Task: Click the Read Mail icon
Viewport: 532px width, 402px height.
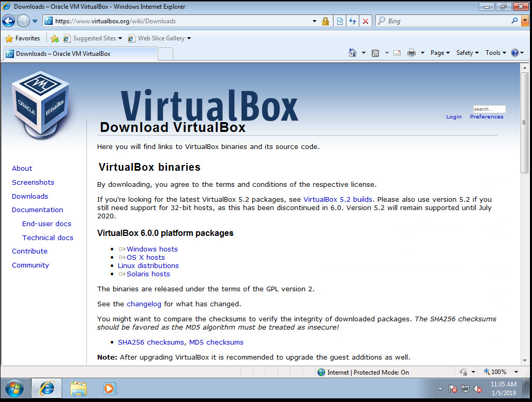Action: pyautogui.click(x=397, y=53)
